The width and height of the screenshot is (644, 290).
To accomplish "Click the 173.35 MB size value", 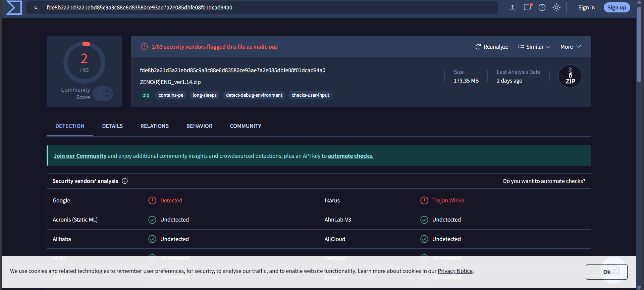I will point(466,81).
